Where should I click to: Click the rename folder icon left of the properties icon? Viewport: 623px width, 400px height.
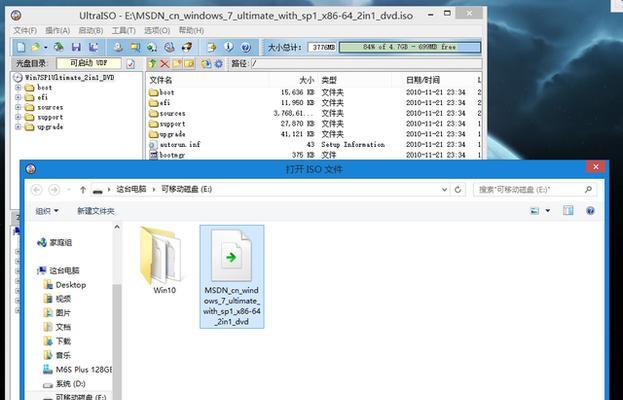(189, 64)
